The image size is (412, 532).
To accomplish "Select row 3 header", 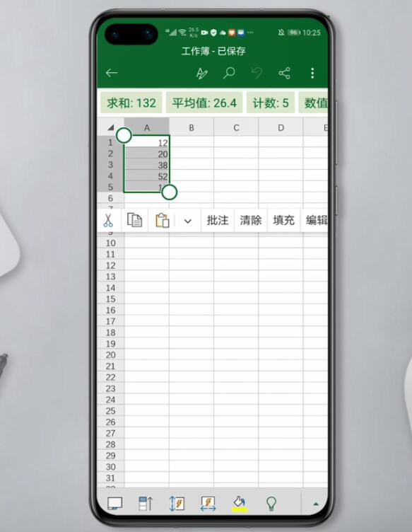I will click(110, 165).
